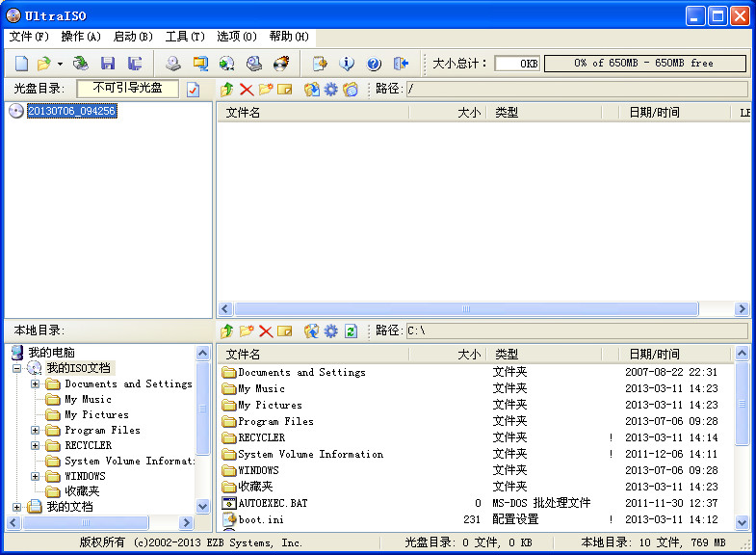Expand the Documents and Settings tree node
Screen dimensions: 756x555
coord(36,383)
